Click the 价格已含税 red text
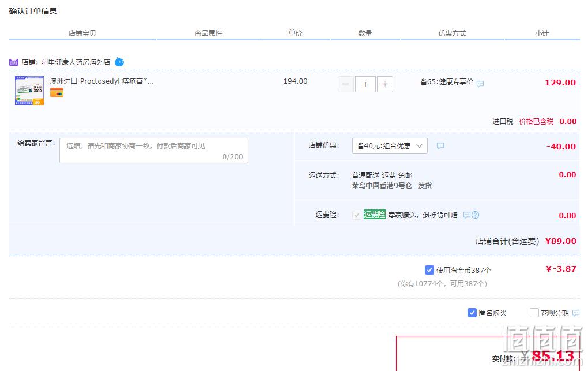 point(536,121)
